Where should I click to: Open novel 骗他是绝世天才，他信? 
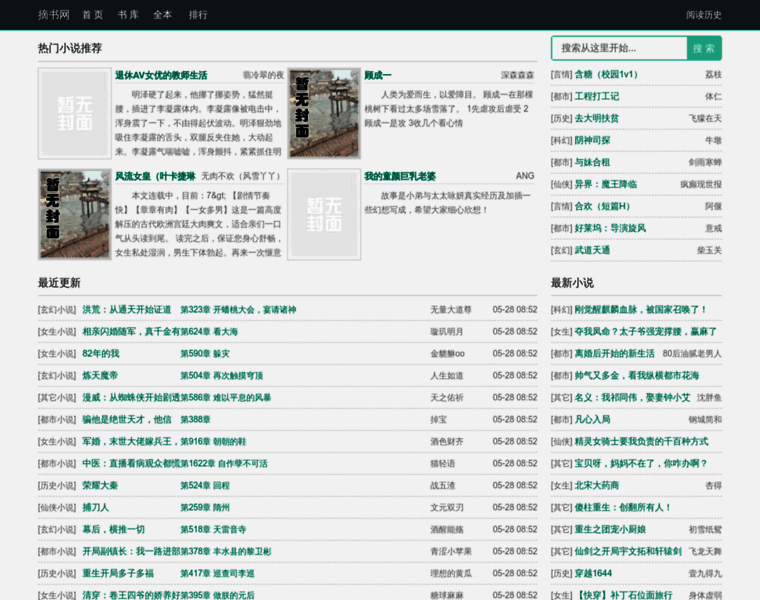point(127,419)
